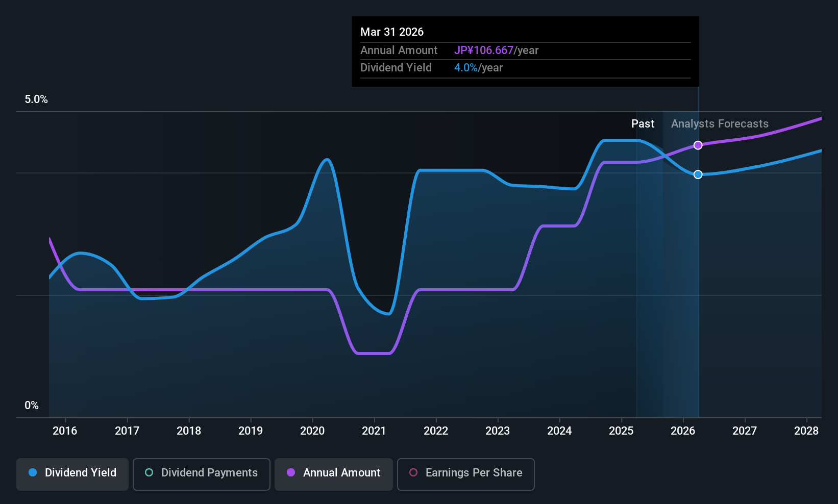Image resolution: width=838 pixels, height=504 pixels.
Task: Toggle the Annual Amount legend button
Action: pos(334,474)
